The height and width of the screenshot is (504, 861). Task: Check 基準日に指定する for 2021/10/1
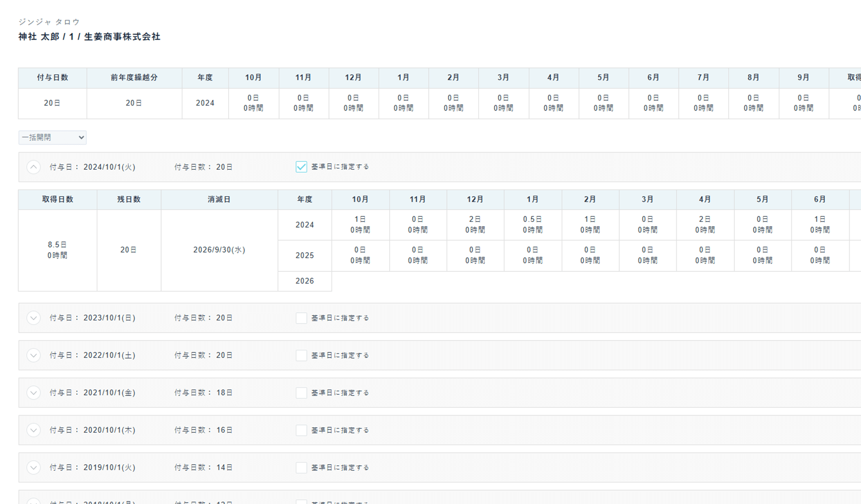(x=301, y=392)
